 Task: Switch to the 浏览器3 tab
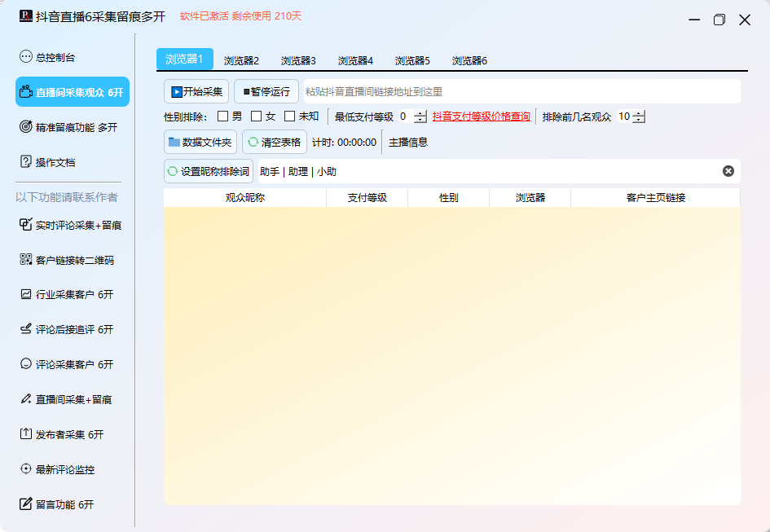[298, 60]
